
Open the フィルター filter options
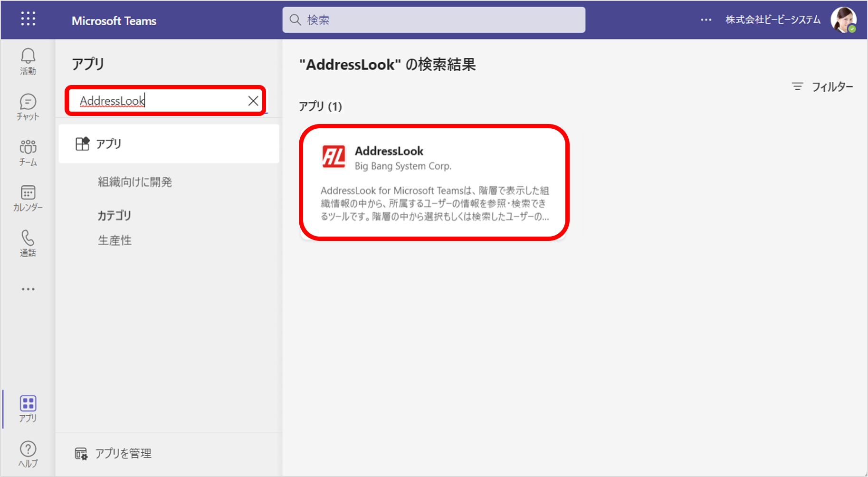coord(822,87)
